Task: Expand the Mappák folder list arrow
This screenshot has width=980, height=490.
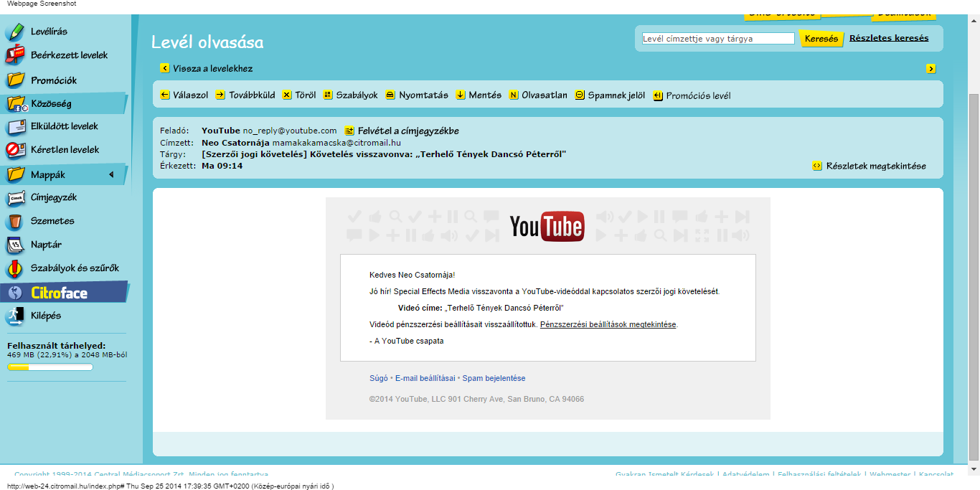Action: (x=111, y=174)
